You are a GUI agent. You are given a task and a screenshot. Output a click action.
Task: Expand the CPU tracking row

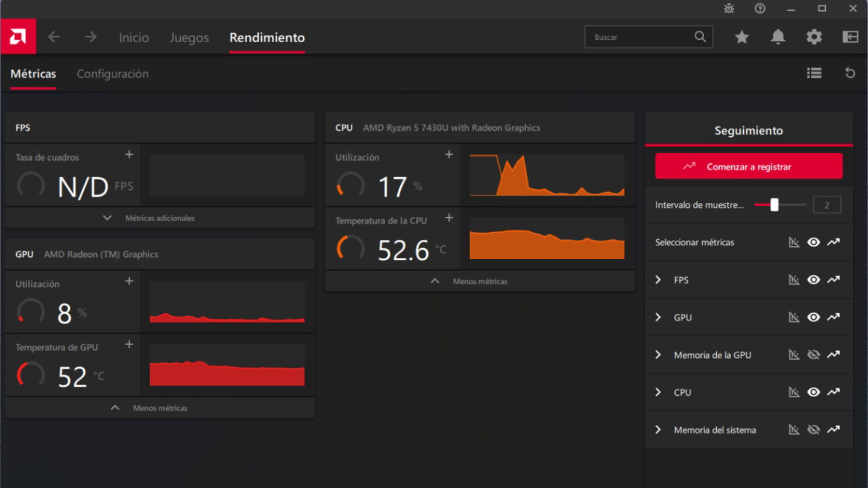click(x=658, y=392)
